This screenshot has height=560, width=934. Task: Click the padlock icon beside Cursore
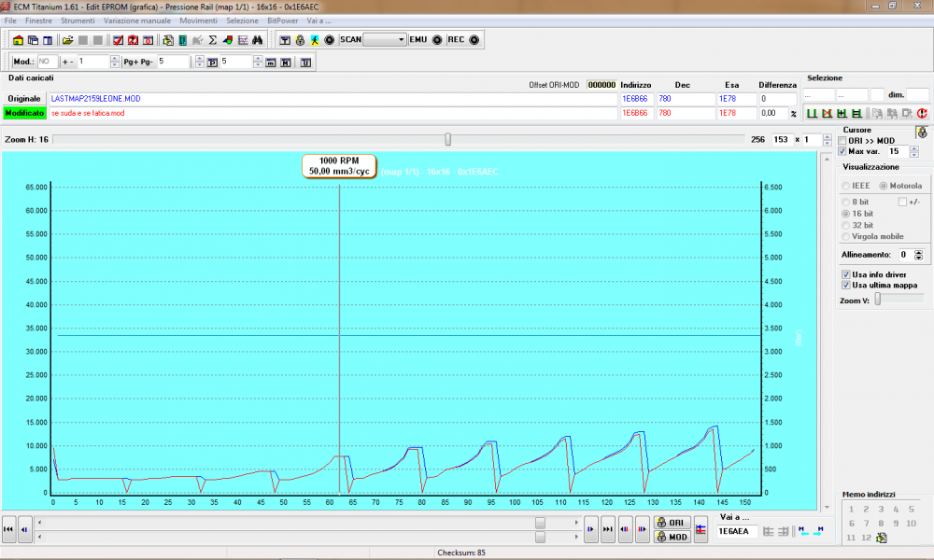(x=921, y=132)
